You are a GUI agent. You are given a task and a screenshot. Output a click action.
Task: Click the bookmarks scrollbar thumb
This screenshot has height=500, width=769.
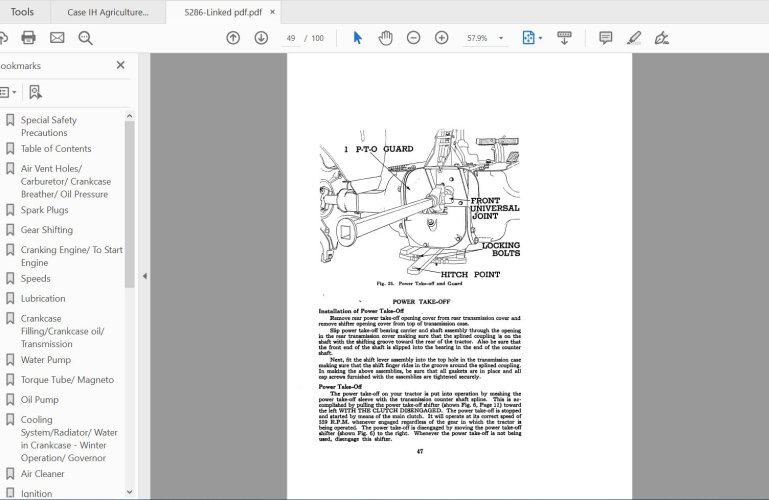coord(129,204)
